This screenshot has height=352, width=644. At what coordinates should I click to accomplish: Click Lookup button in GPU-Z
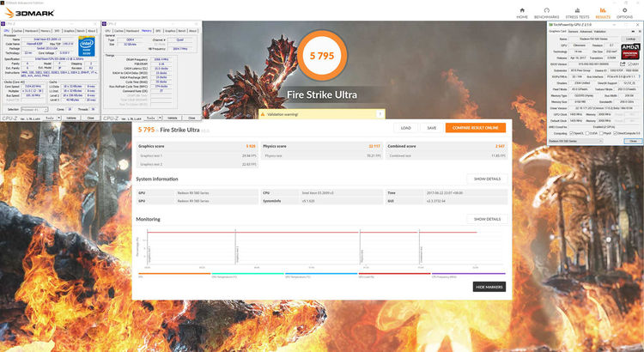(x=630, y=39)
